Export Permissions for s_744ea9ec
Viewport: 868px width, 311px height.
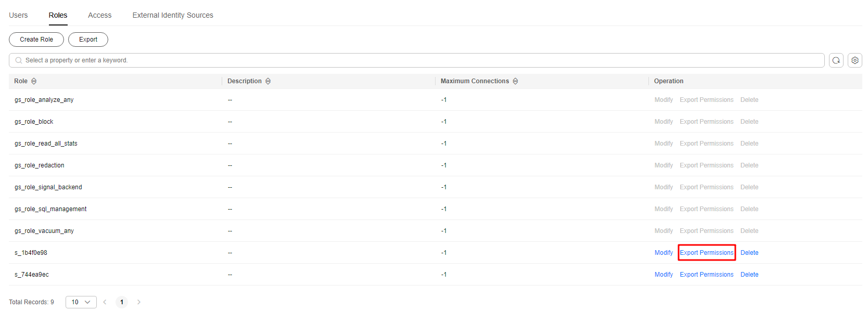tap(707, 275)
